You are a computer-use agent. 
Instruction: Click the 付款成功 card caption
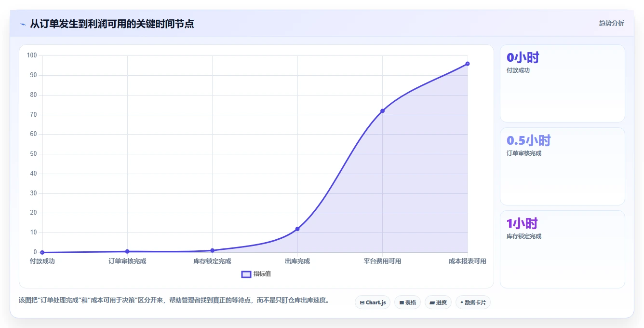click(518, 70)
